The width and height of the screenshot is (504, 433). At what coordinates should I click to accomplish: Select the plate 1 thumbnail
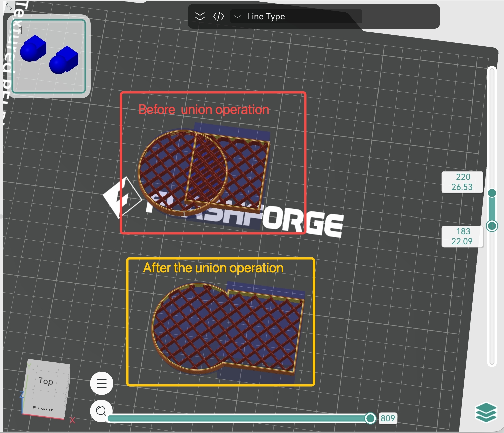(49, 56)
